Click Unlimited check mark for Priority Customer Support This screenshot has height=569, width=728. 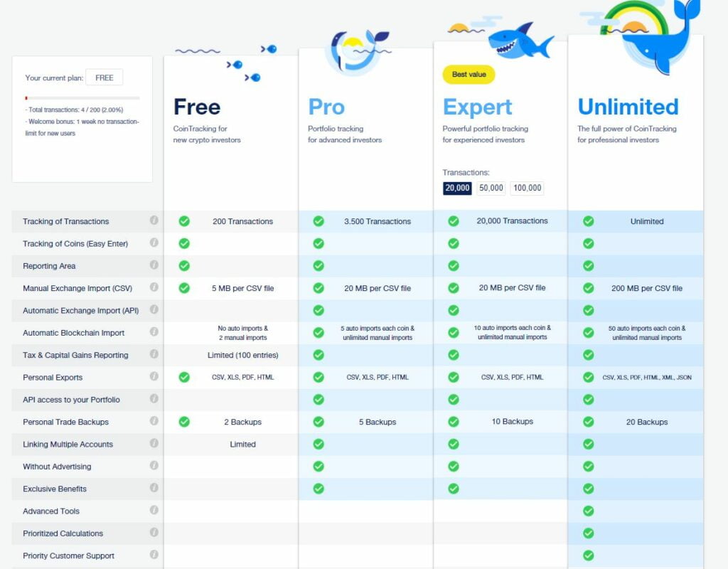coord(588,555)
